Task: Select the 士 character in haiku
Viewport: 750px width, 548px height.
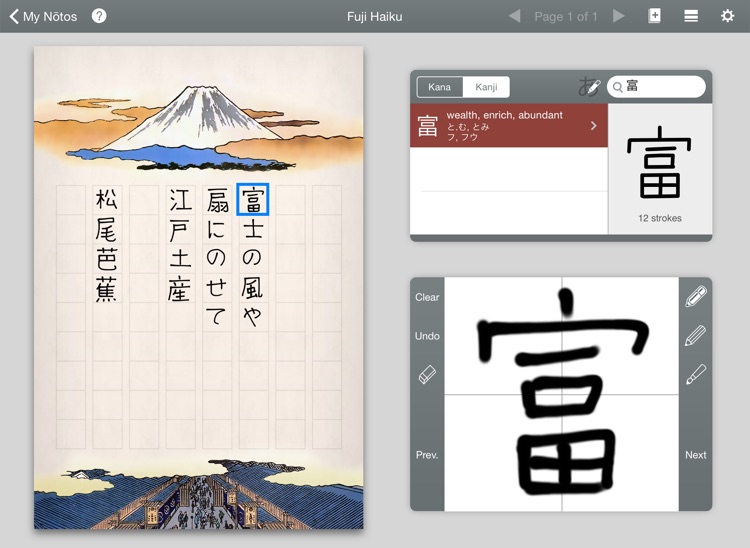Action: tap(253, 229)
